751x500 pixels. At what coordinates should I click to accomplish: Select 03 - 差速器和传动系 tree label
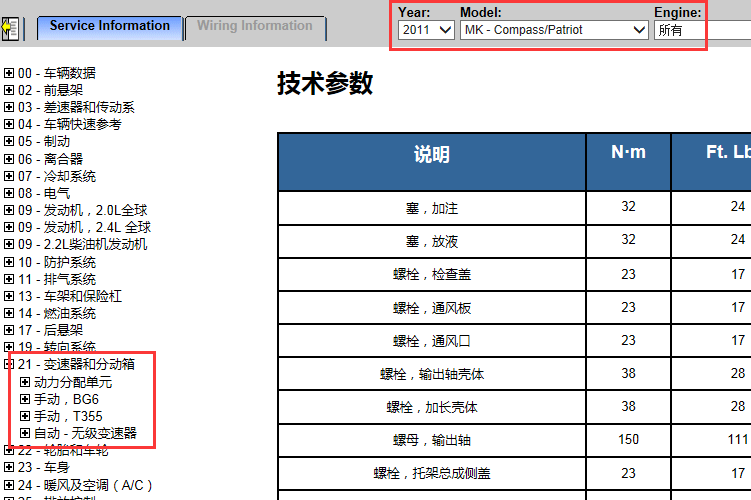(76, 107)
